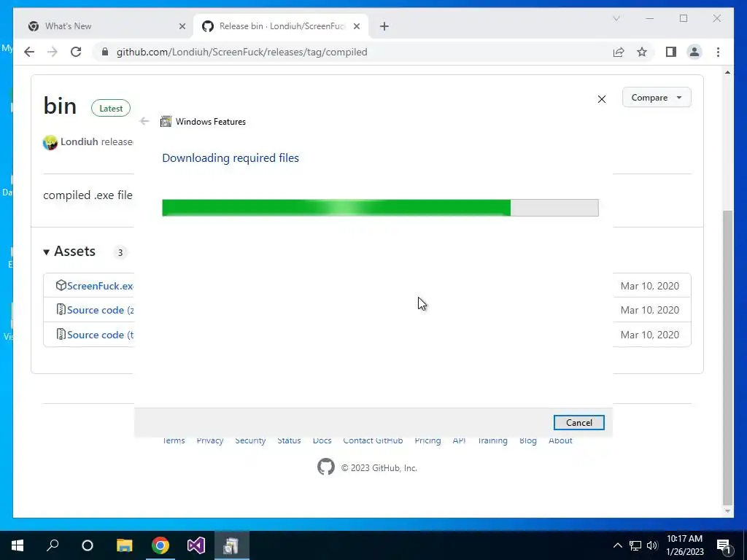This screenshot has width=747, height=560.
Task: Open Londiuh's avatar image
Action: click(x=50, y=142)
